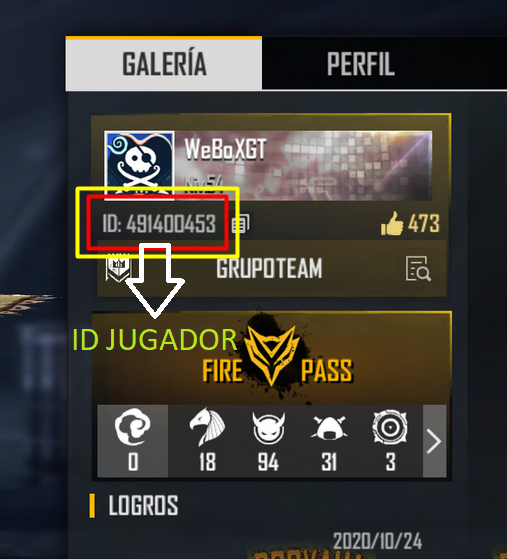
Task: Click the GRUPOTEAM guild name
Action: click(269, 268)
